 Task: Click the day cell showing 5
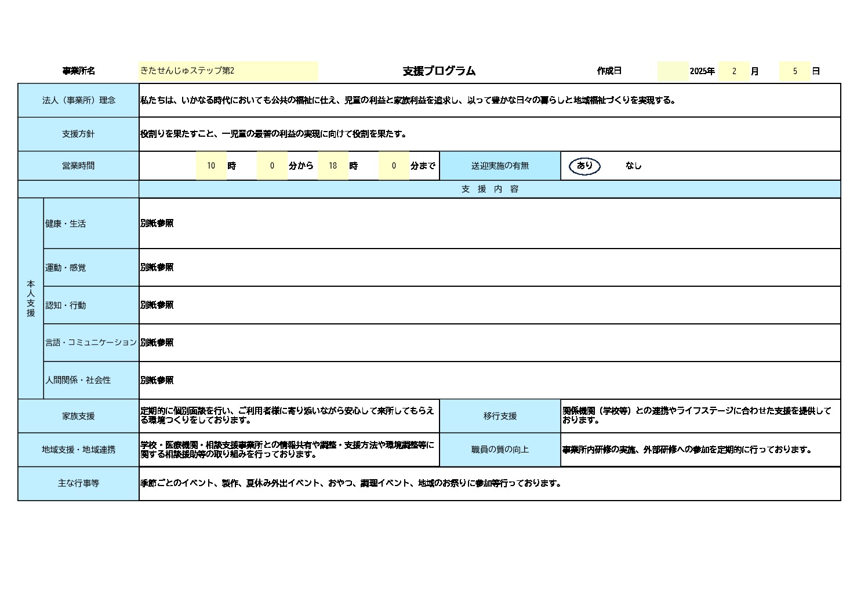click(x=794, y=70)
